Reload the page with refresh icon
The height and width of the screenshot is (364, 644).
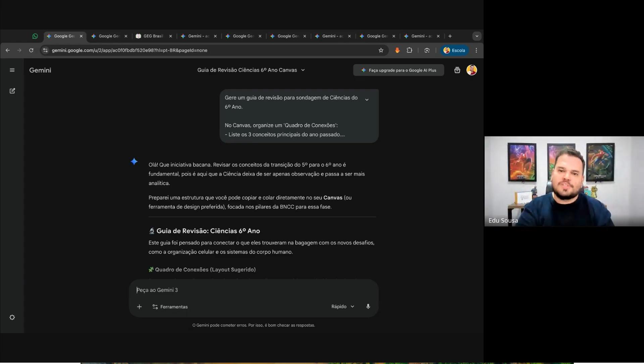tap(31, 50)
